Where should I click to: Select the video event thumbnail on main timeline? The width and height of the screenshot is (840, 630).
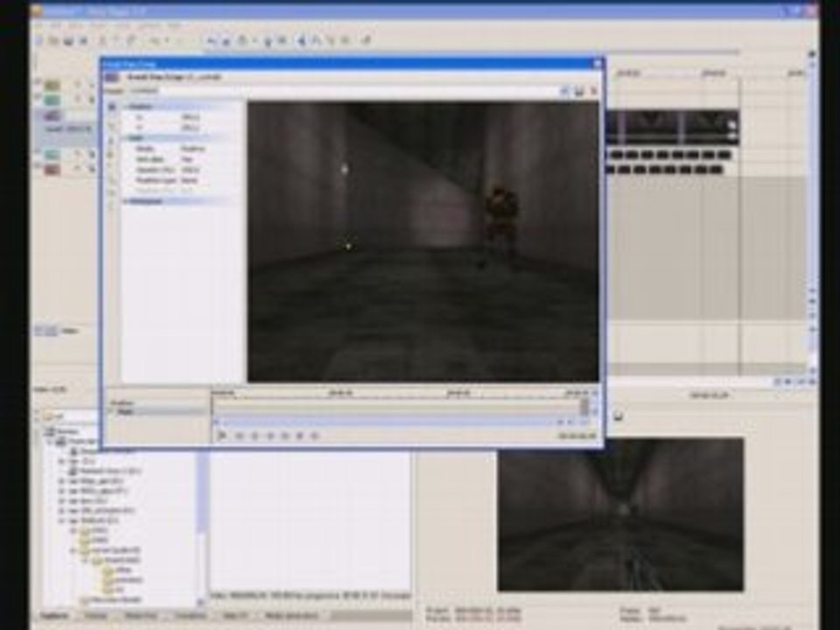[673, 126]
